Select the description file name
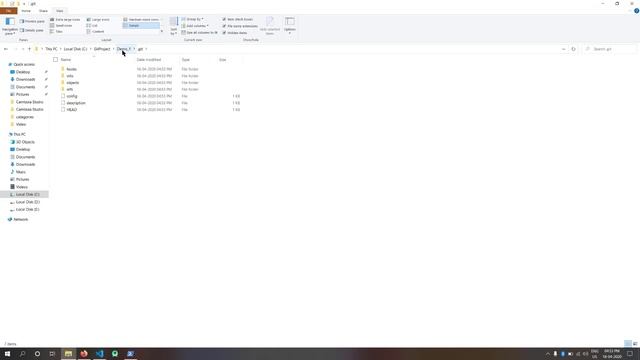Viewport: 640px width, 360px height. point(76,103)
